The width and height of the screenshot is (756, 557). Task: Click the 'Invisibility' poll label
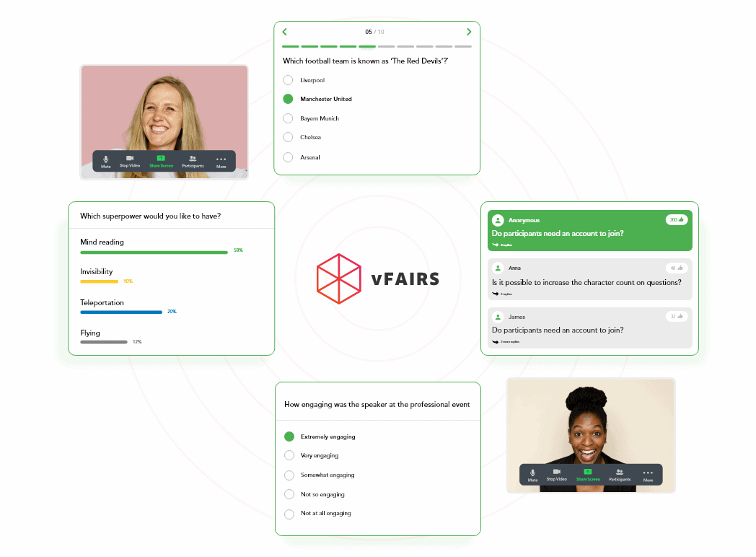97,272
